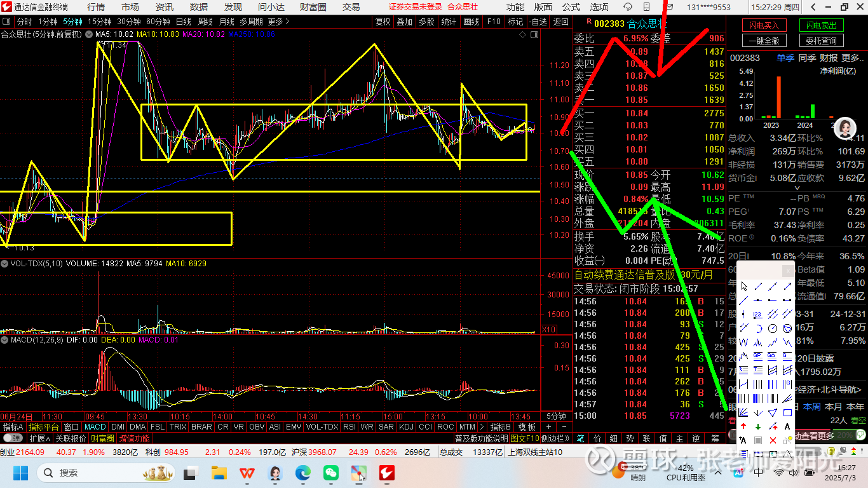Expand the chevron below 货币金 row

click(797, 188)
